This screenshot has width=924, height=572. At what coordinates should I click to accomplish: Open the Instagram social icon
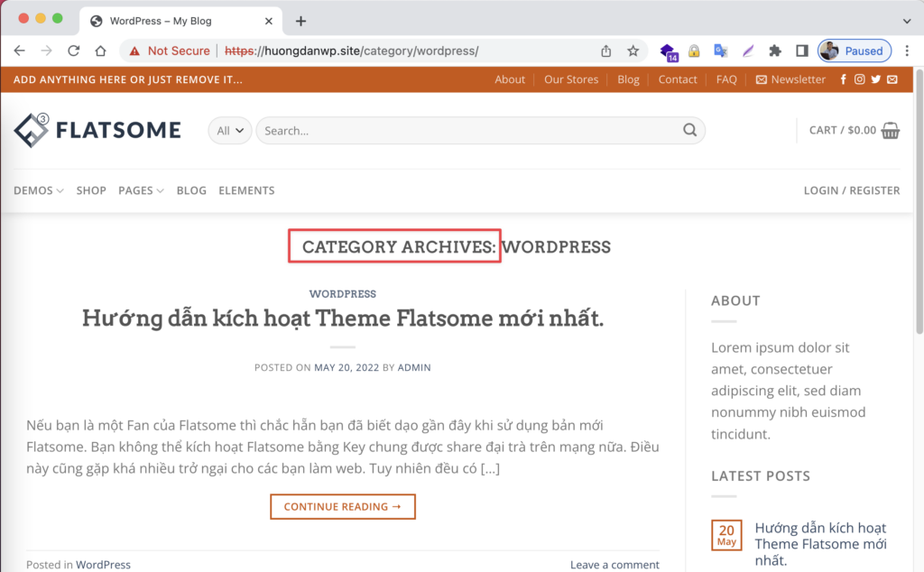(860, 79)
